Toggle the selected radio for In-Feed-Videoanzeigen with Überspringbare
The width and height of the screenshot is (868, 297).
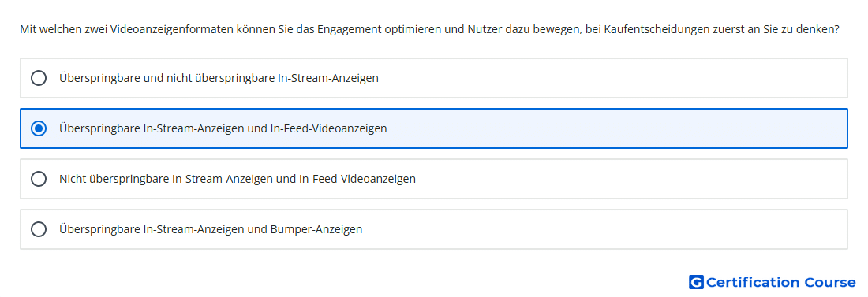click(x=39, y=128)
